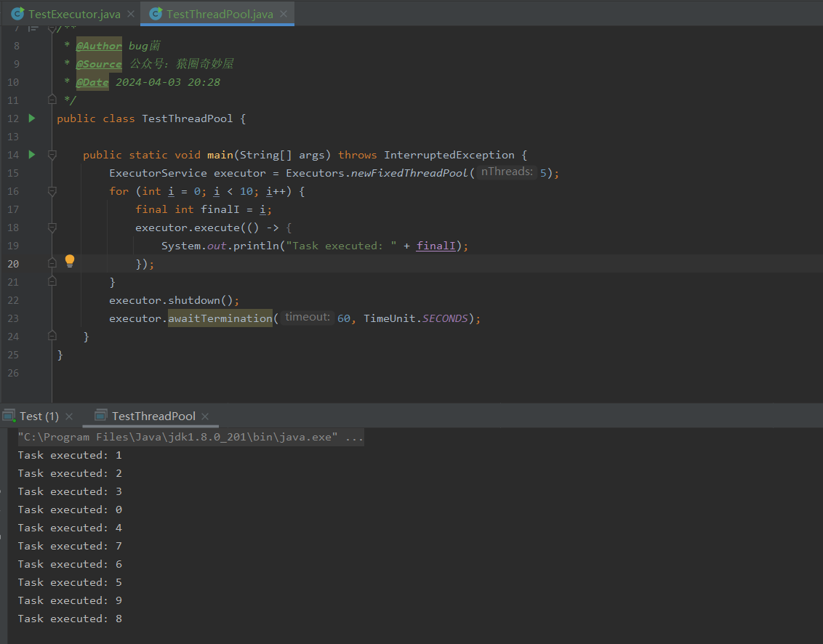
Task: Collapse the main method fold marker on line 14
Action: click(52, 154)
